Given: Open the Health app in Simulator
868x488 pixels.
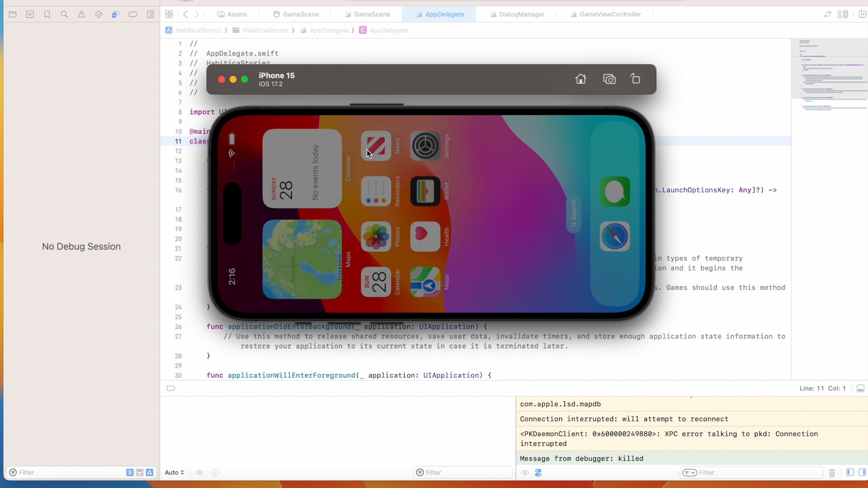Looking at the screenshot, I should click(425, 237).
